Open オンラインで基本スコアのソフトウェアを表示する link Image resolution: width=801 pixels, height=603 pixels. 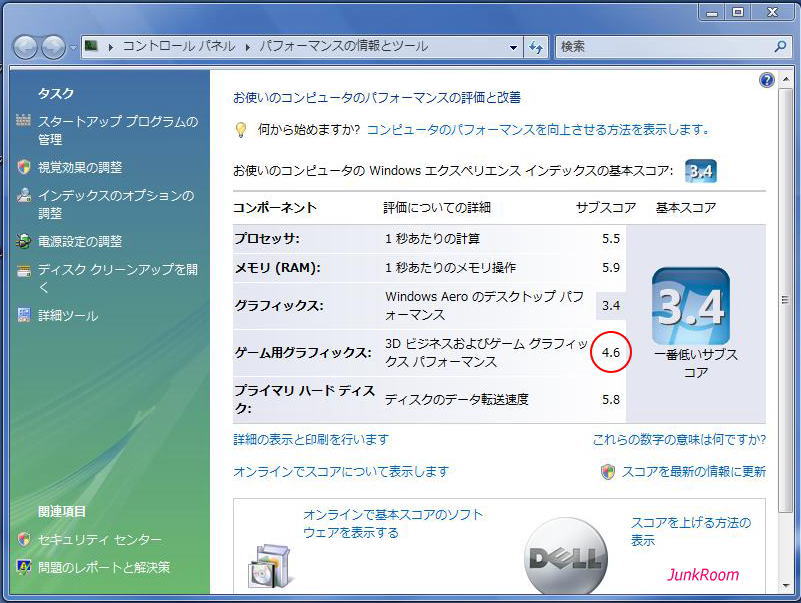[x=393, y=523]
